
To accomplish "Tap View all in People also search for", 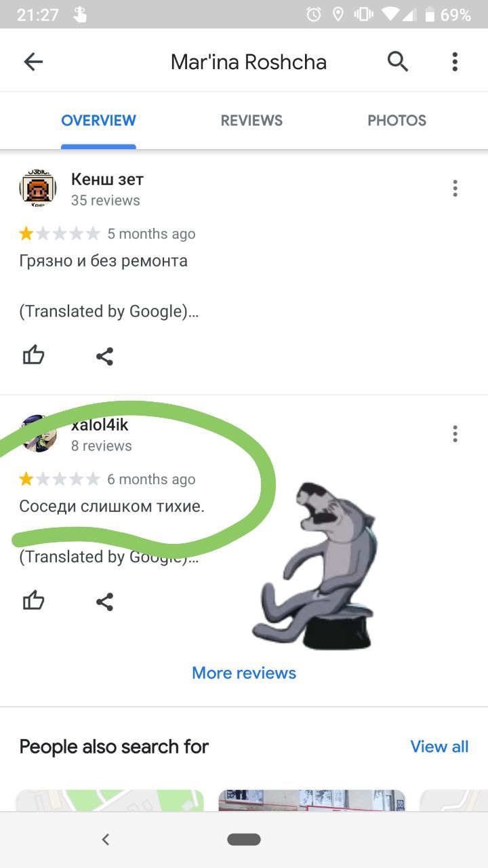I will click(439, 747).
